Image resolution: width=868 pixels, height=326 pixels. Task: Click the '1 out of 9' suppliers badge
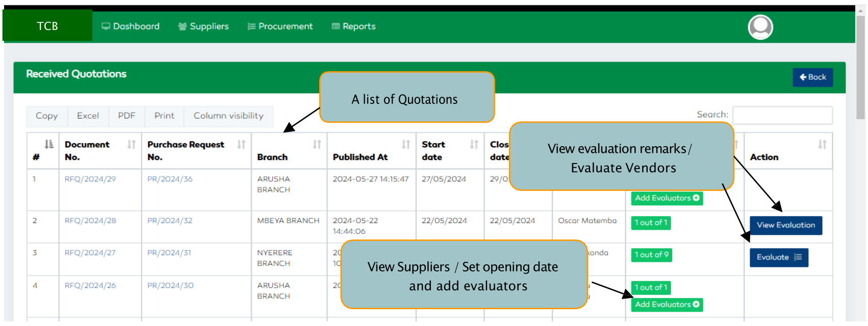651,255
